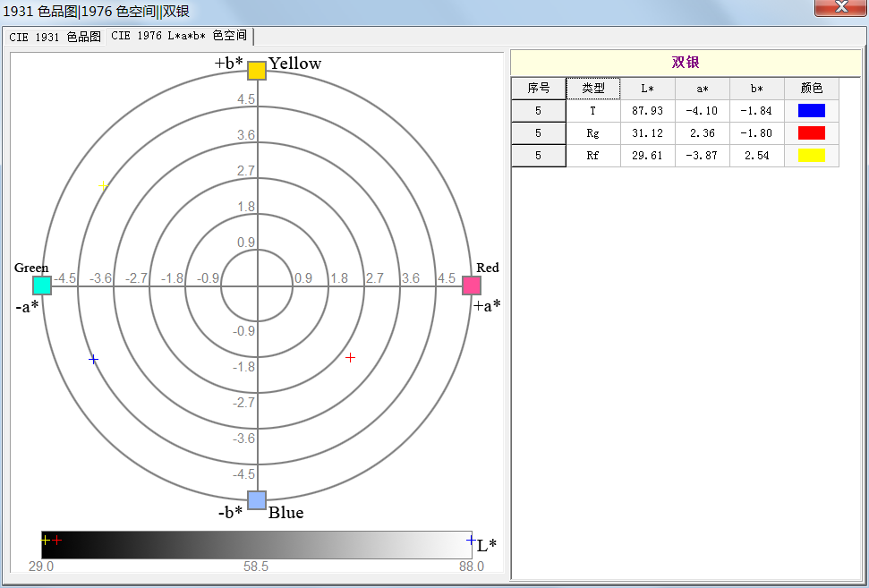The image size is (869, 588).
Task: Click the red cross marker on the chart
Action: click(x=350, y=358)
